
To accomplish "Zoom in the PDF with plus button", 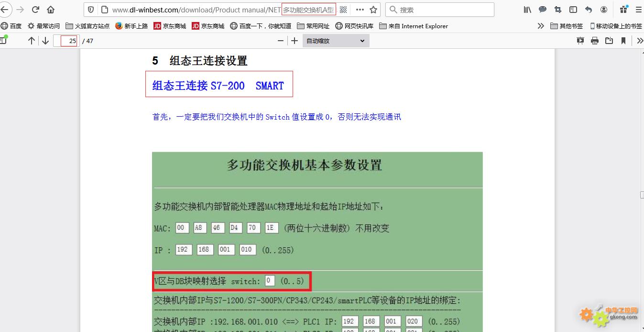I will (x=295, y=41).
